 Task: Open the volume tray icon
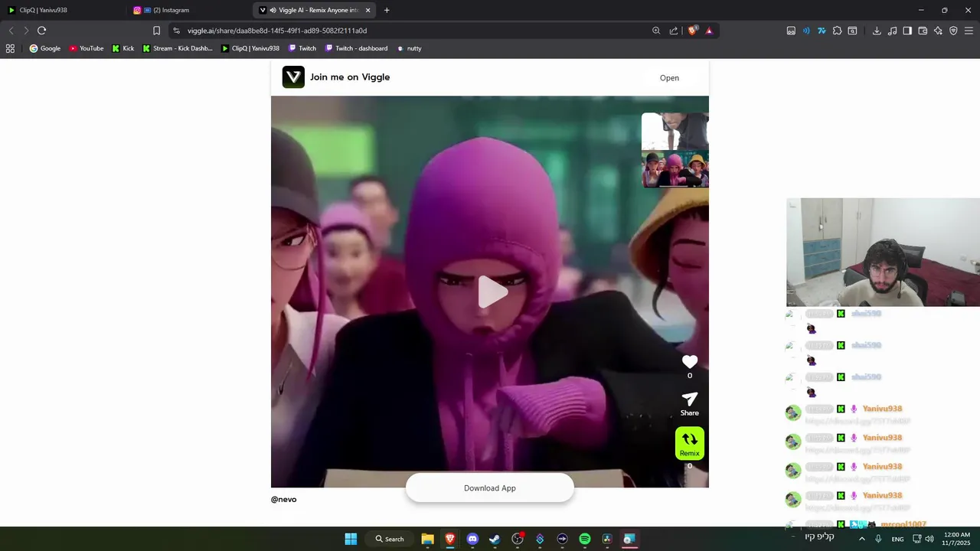[x=929, y=539]
